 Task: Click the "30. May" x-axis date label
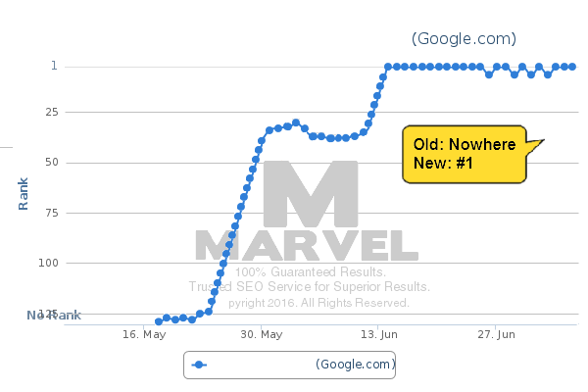262,335
